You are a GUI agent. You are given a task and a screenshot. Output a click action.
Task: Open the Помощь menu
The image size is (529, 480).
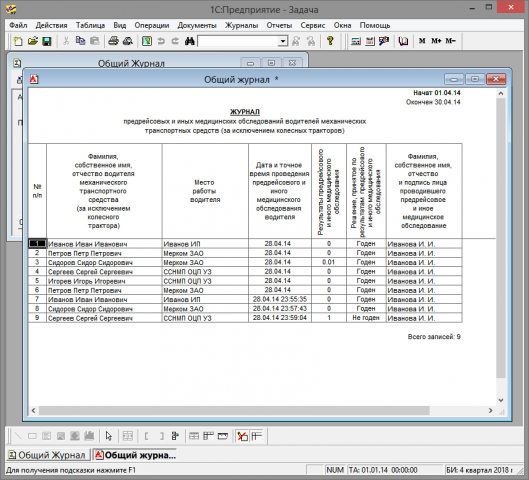tap(375, 25)
